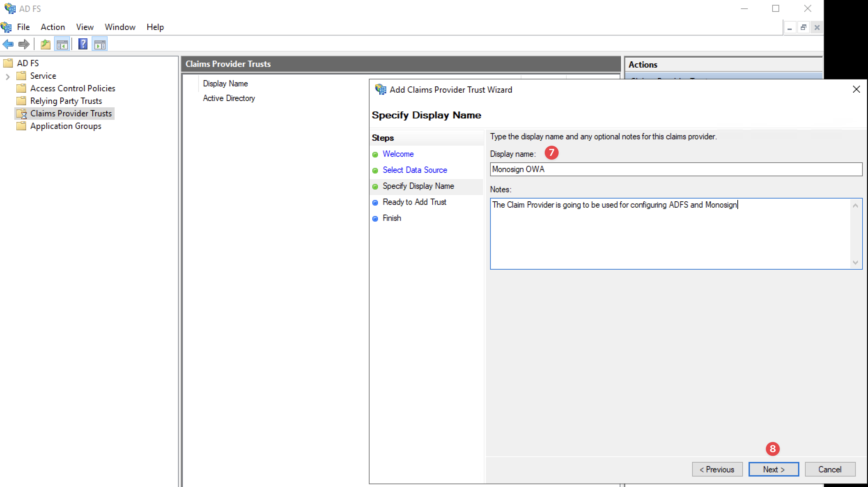Select the Claims Provider Trusts folder icon

coord(22,113)
